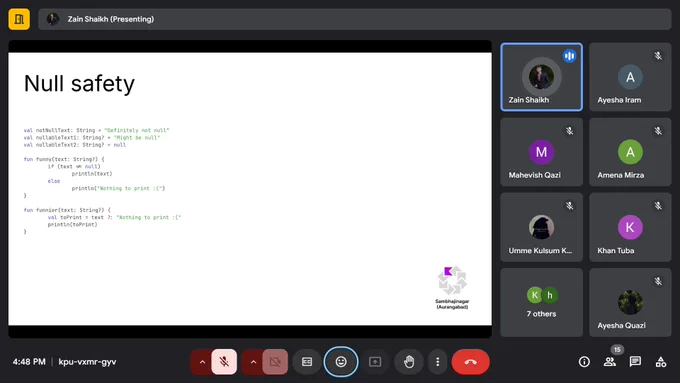The image size is (680, 383).
Task: Click Mahevish Qazi purple M avatar
Action: click(541, 152)
